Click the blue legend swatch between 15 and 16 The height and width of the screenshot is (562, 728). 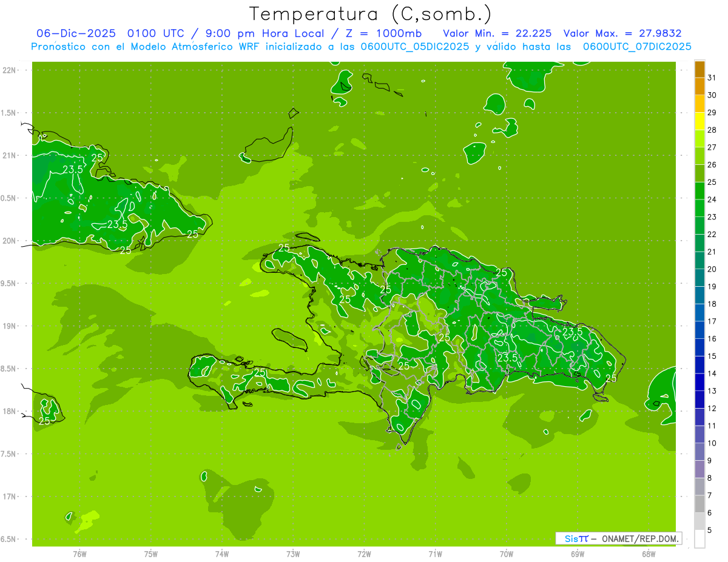coord(700,347)
